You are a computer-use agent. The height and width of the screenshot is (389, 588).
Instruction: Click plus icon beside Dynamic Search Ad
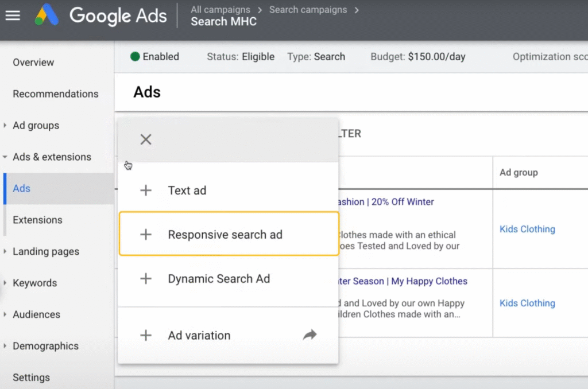(x=146, y=279)
